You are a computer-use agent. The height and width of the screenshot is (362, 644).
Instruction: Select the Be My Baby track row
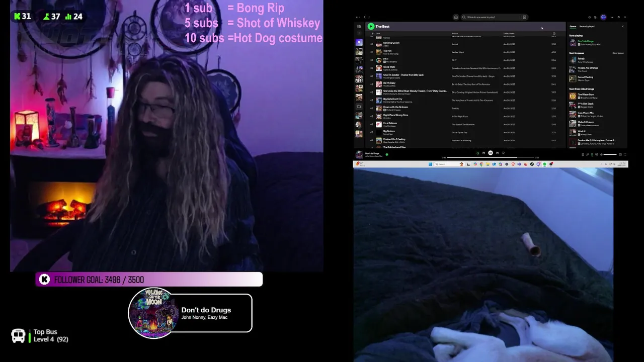tap(463, 84)
